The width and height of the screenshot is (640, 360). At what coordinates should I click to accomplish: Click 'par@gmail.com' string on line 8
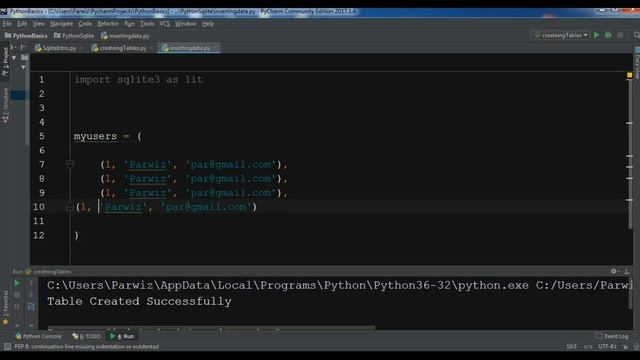(x=231, y=179)
